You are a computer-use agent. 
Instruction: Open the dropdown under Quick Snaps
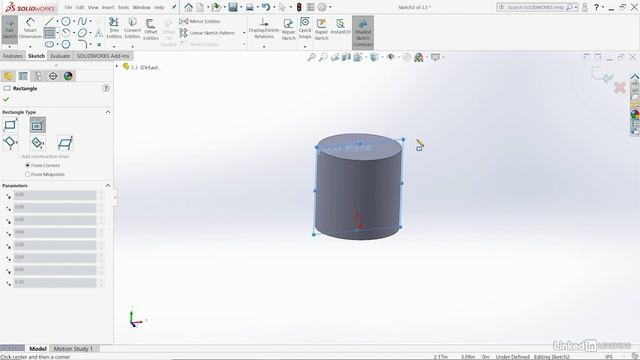click(305, 46)
